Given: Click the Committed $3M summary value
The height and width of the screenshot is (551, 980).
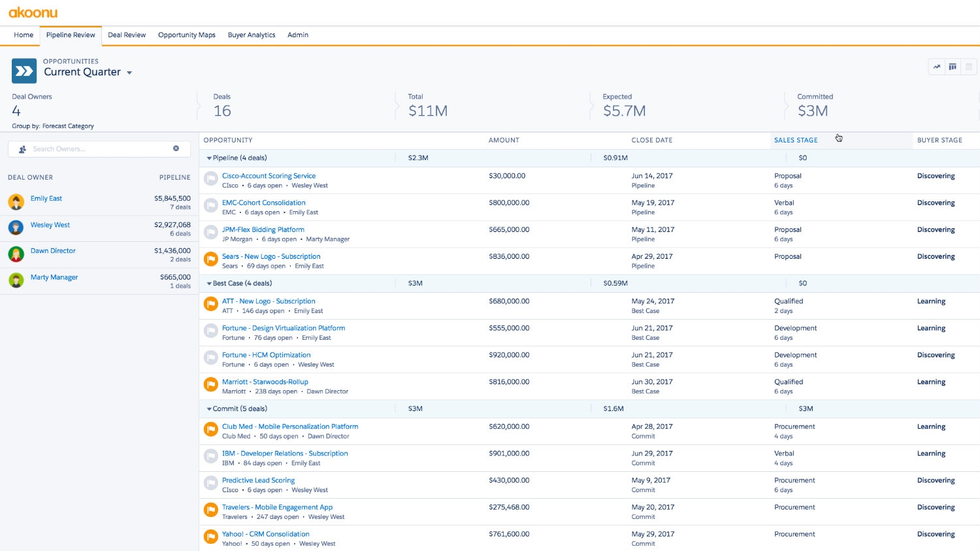Looking at the screenshot, I should coord(813,111).
